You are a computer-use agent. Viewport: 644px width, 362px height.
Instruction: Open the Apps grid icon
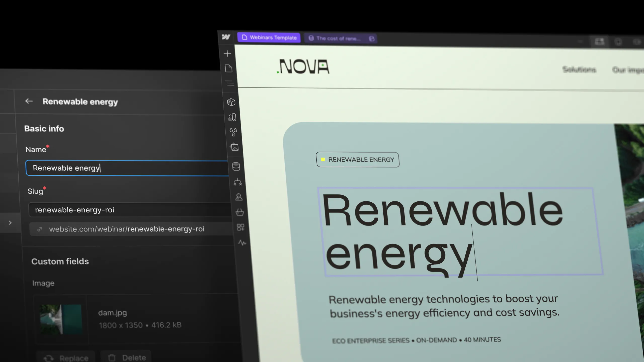[240, 228]
